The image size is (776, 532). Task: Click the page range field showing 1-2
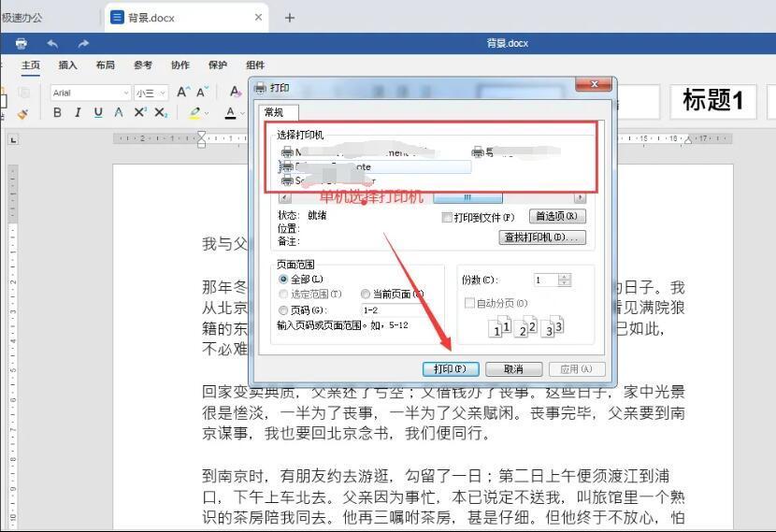(395, 310)
